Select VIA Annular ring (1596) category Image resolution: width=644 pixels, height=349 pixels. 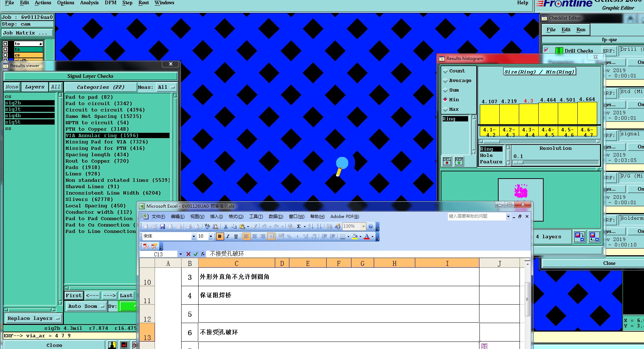(117, 135)
